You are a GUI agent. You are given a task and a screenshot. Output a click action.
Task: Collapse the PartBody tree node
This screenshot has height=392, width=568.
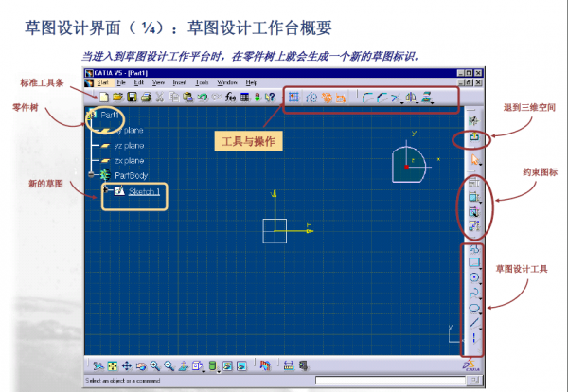[x=91, y=175]
